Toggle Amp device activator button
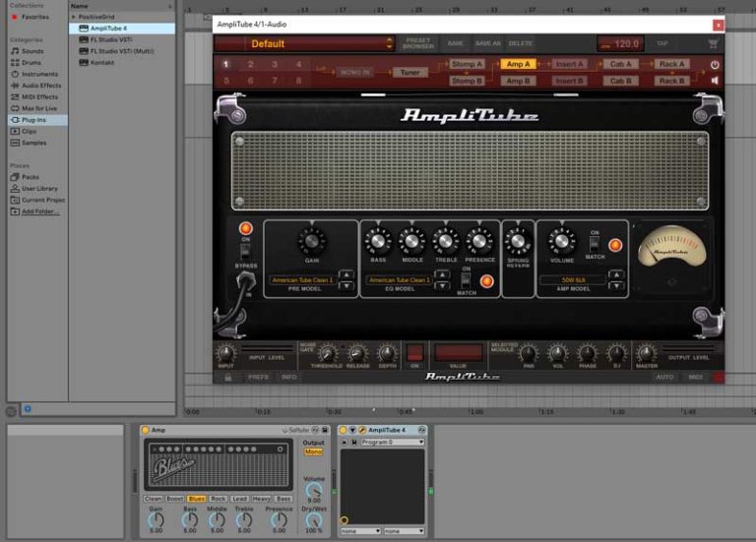The height and width of the screenshot is (542, 756). pos(146,430)
